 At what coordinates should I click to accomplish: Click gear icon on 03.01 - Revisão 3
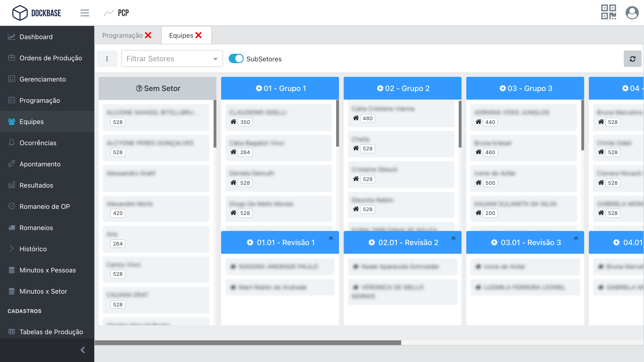[x=494, y=243]
